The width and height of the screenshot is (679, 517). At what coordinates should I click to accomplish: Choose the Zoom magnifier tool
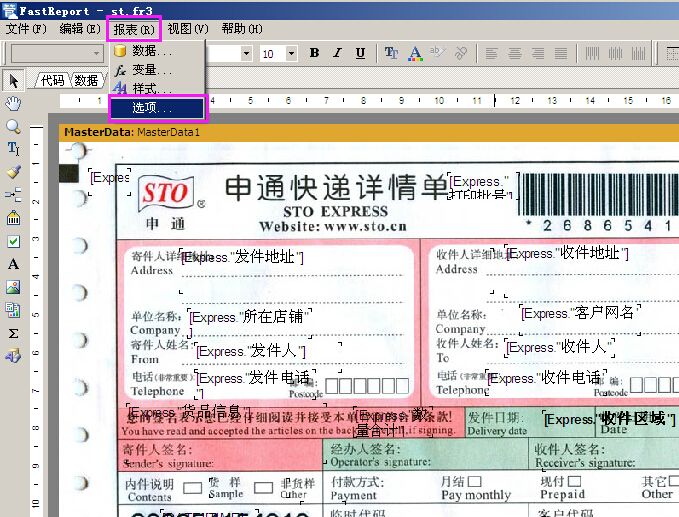click(13, 127)
